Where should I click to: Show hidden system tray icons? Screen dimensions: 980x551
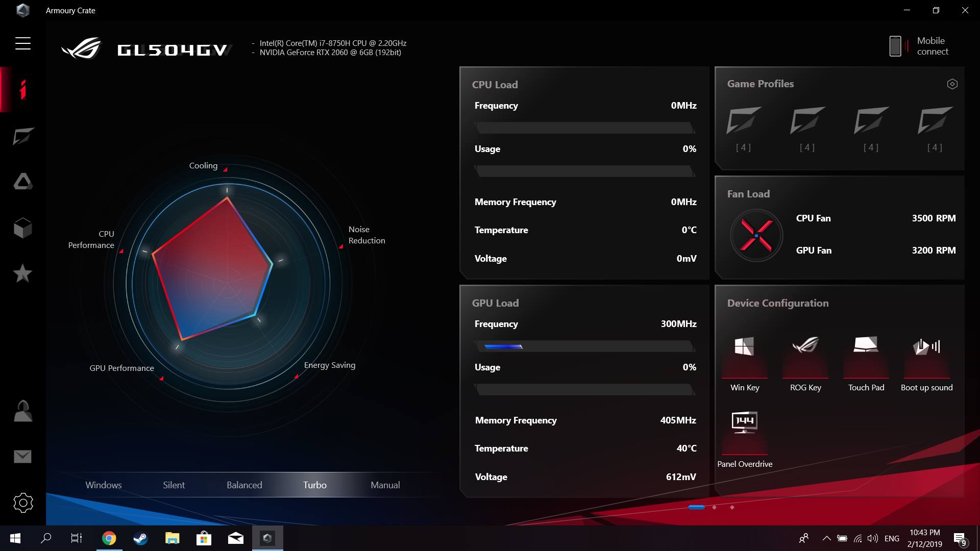pos(826,538)
